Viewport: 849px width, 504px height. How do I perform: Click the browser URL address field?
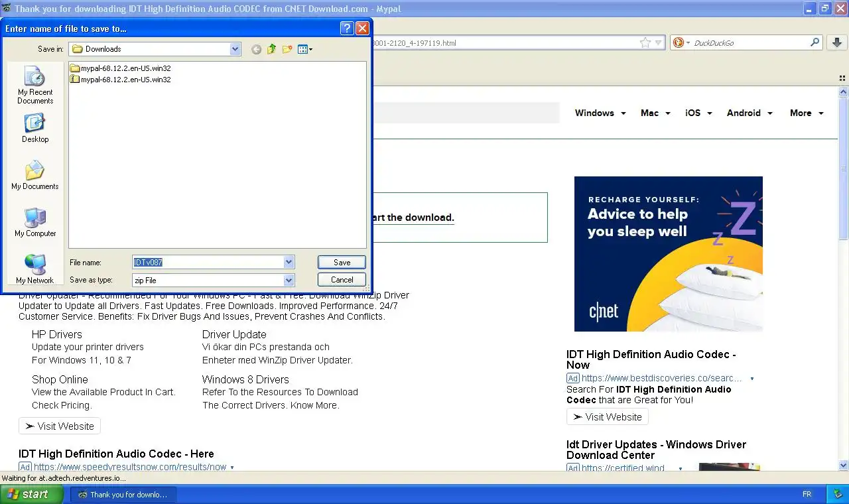coord(504,43)
